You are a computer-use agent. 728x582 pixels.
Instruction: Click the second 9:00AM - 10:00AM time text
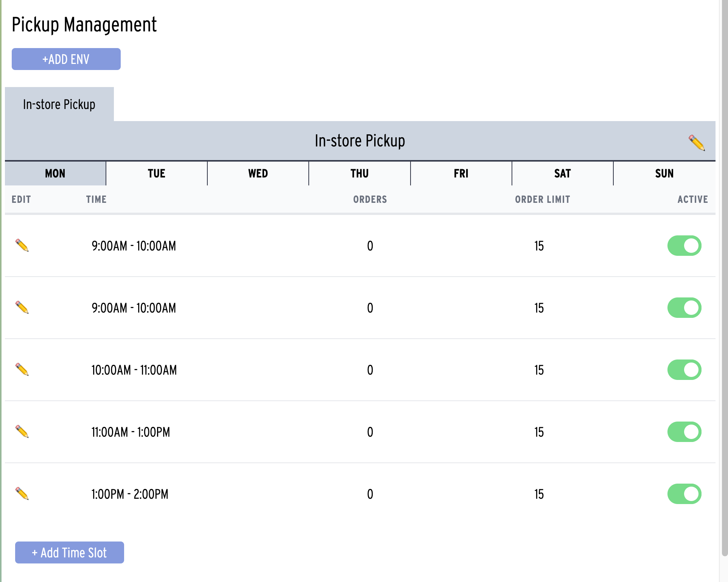click(134, 308)
